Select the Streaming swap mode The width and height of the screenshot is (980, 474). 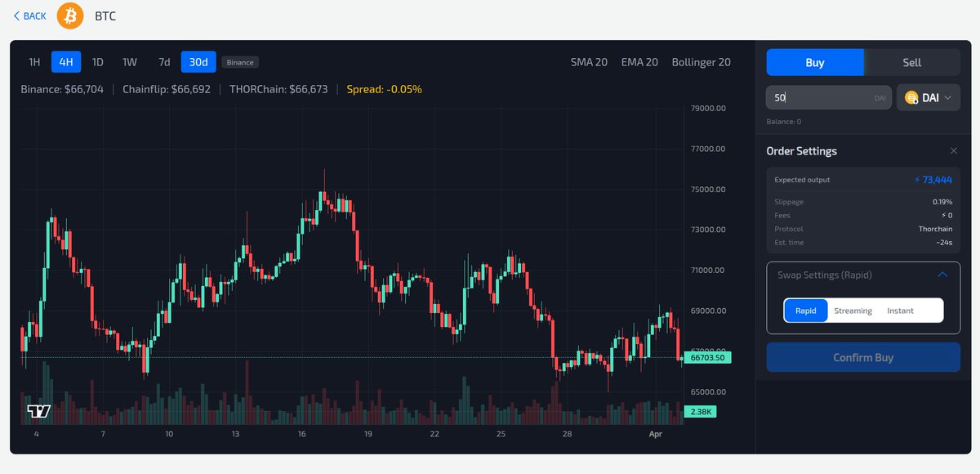pos(853,311)
